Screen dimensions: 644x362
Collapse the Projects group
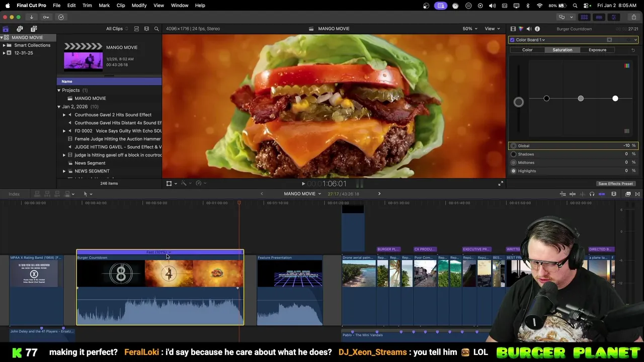coord(59,90)
